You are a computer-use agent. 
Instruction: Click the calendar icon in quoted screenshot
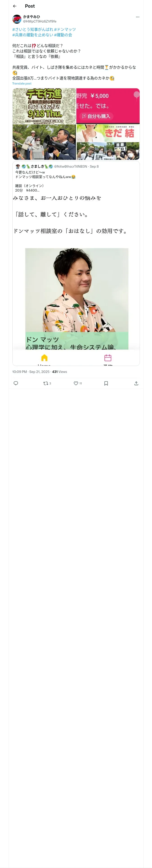coord(108,358)
